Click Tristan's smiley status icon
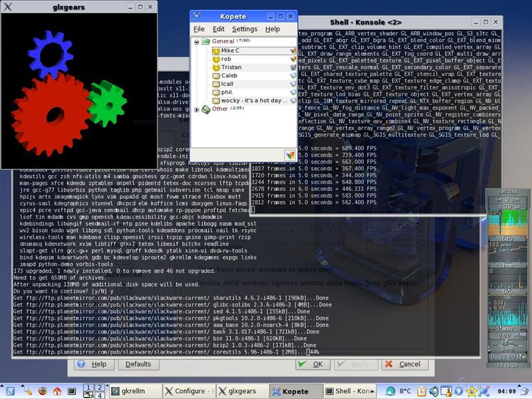The height and width of the screenshot is (399, 532). pos(216,67)
